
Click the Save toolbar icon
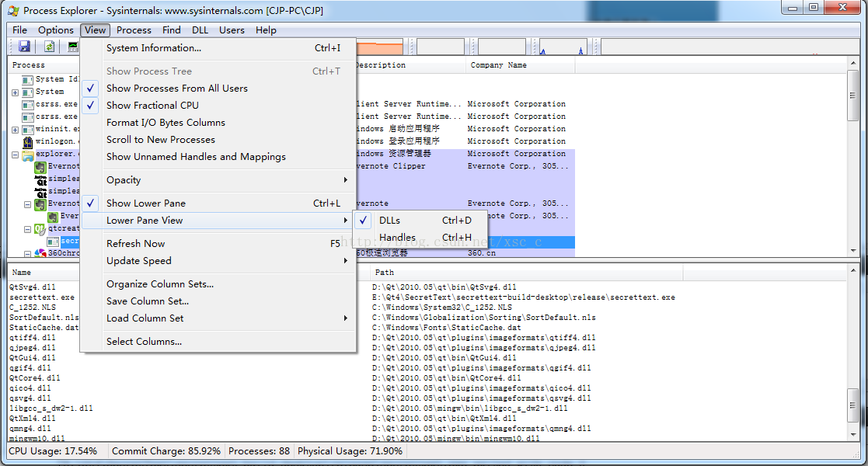[24, 47]
